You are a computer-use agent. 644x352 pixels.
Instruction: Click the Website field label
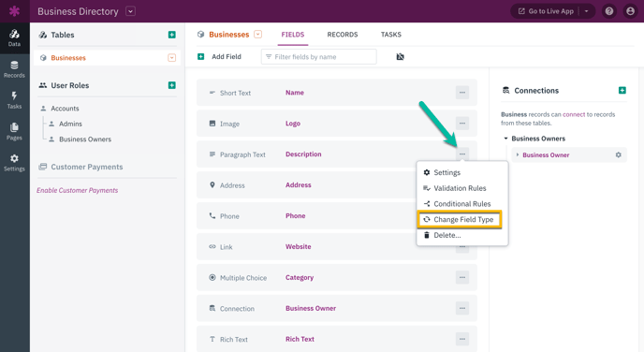click(299, 246)
